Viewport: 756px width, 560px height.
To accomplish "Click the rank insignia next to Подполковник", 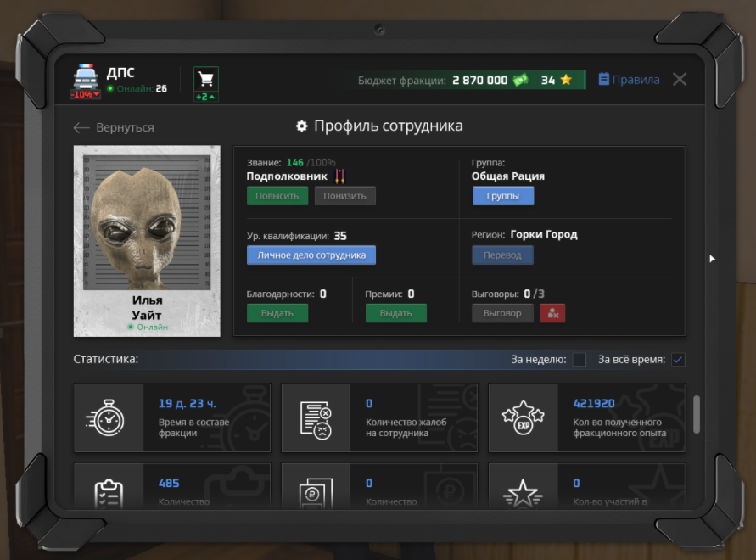I will coord(340,176).
